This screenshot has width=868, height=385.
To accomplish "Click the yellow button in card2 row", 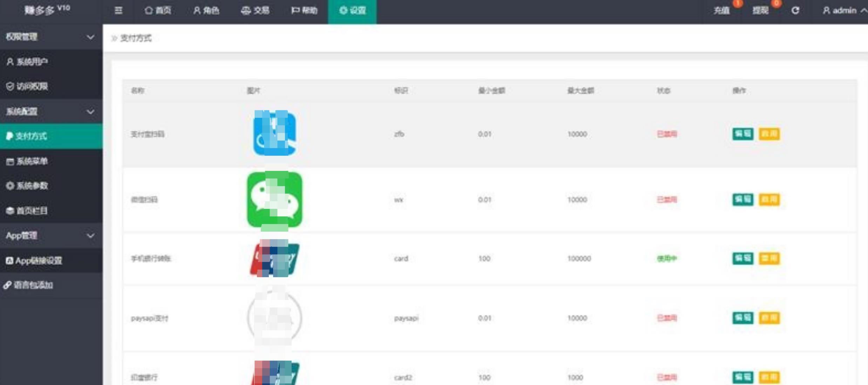I will (769, 377).
